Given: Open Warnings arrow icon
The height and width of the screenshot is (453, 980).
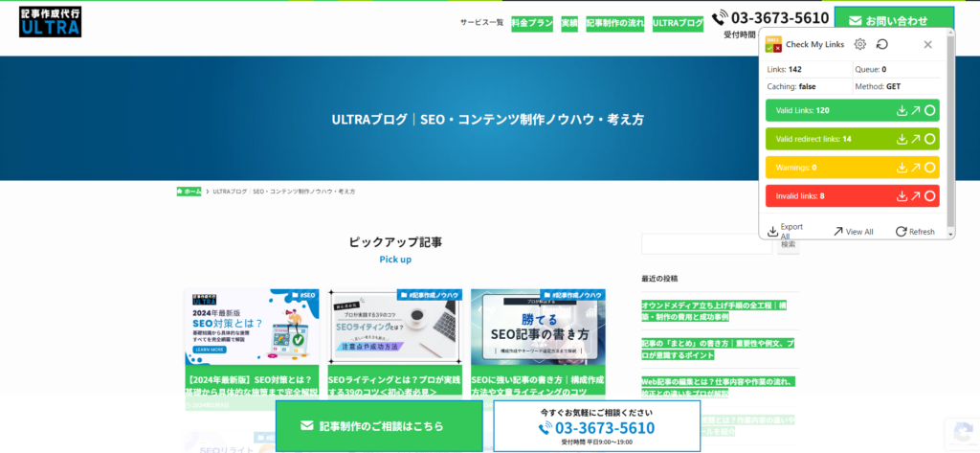Looking at the screenshot, I should 915,168.
